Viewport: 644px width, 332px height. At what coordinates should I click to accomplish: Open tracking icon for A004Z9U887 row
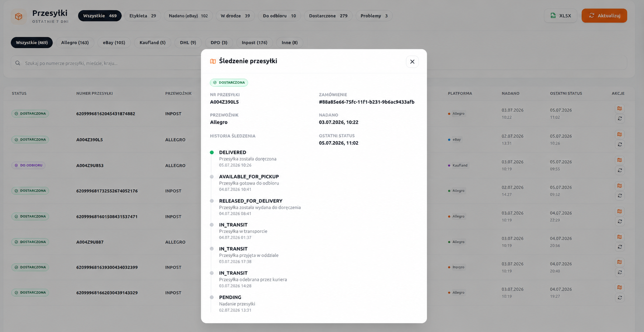click(619, 237)
